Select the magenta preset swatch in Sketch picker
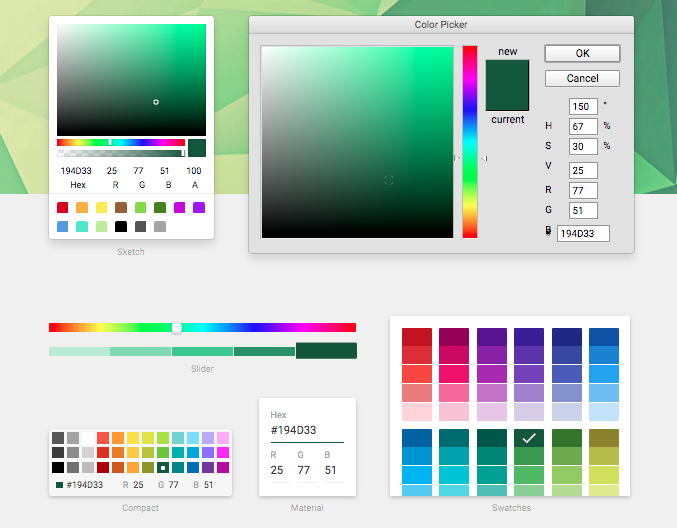The image size is (677, 528). coord(180,208)
